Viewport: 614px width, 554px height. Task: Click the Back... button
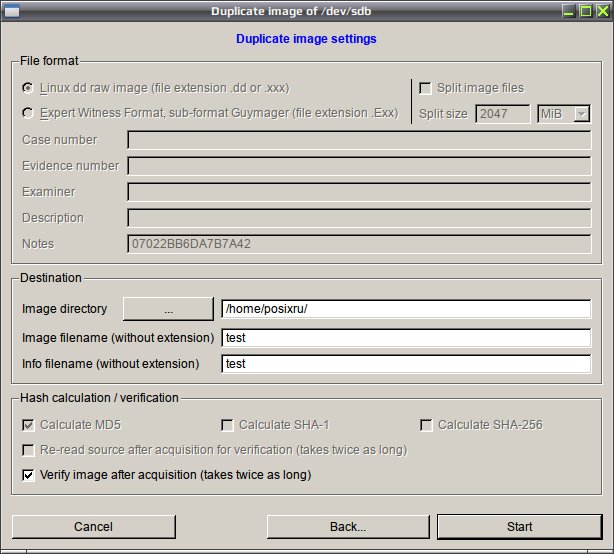point(348,527)
